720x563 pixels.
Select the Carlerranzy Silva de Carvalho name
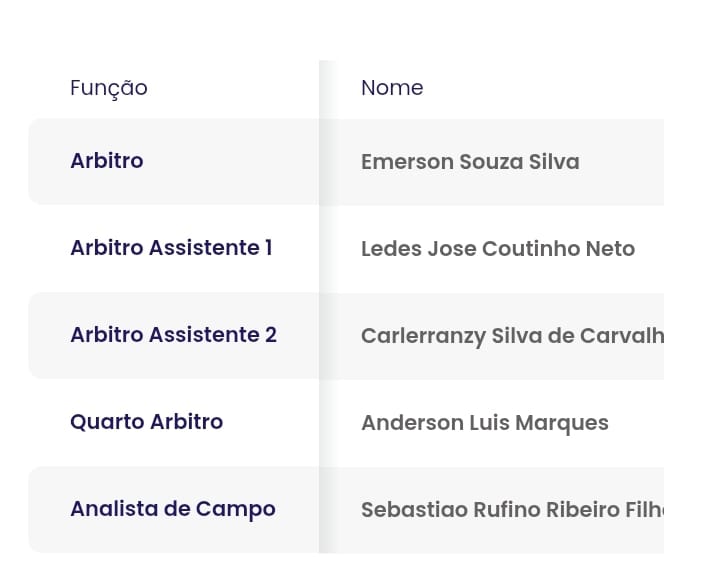[512, 336]
